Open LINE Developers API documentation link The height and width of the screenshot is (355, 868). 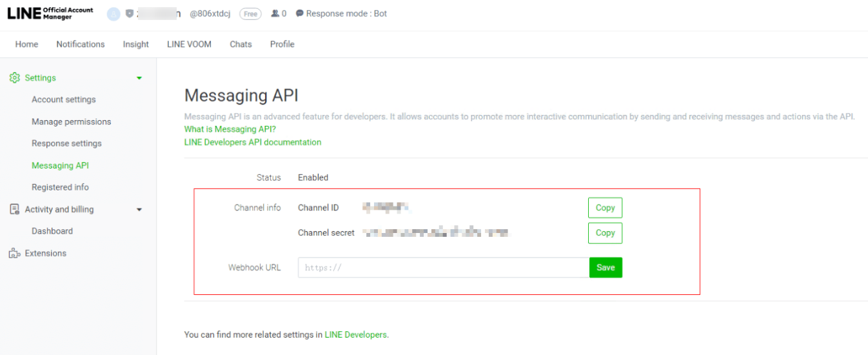point(253,142)
